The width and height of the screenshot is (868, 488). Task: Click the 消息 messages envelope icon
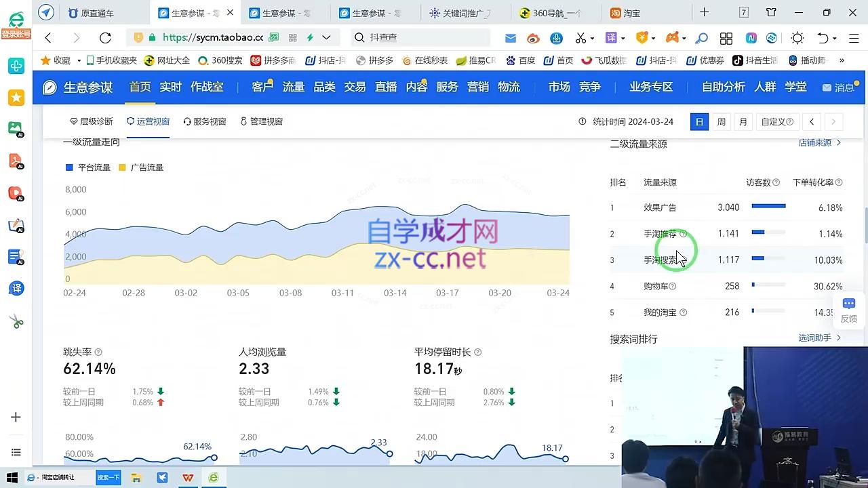(827, 87)
